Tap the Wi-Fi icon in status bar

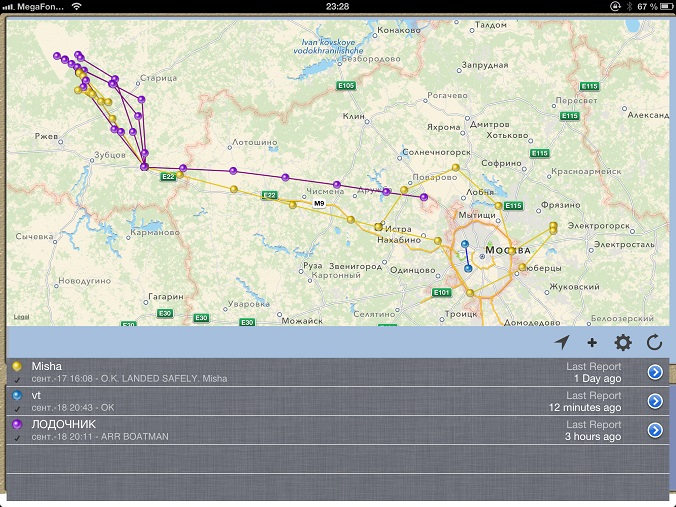(77, 7)
